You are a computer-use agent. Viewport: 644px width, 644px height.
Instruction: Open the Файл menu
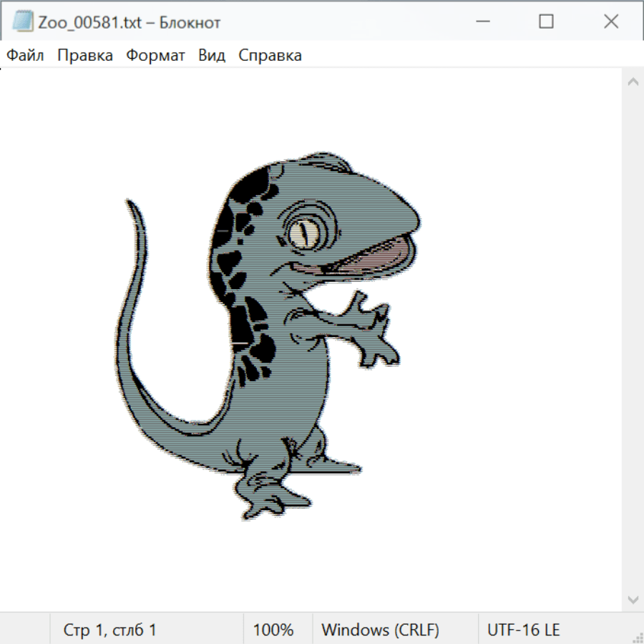tap(25, 56)
